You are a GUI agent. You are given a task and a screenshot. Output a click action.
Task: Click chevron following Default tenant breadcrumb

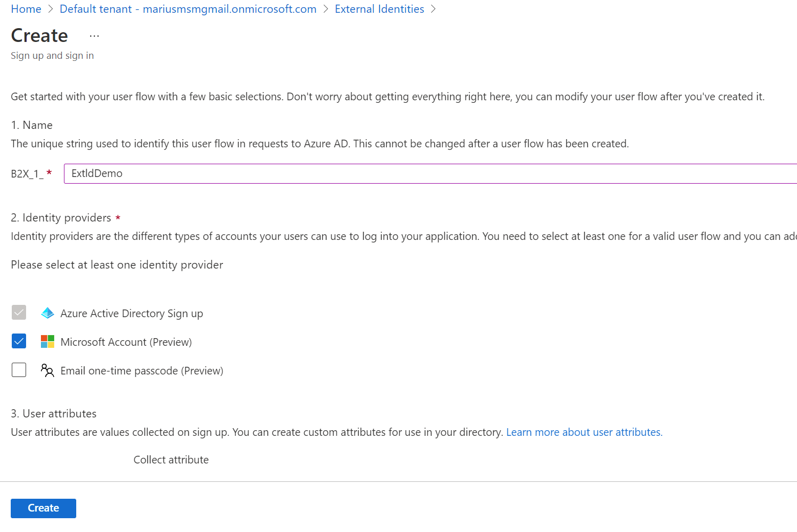coord(326,9)
